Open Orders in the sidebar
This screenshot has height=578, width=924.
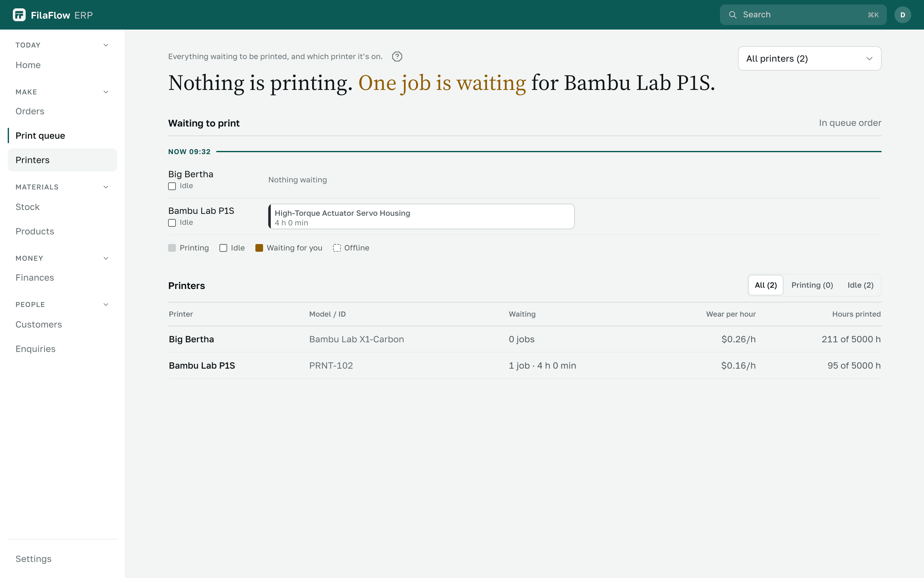coord(63,111)
